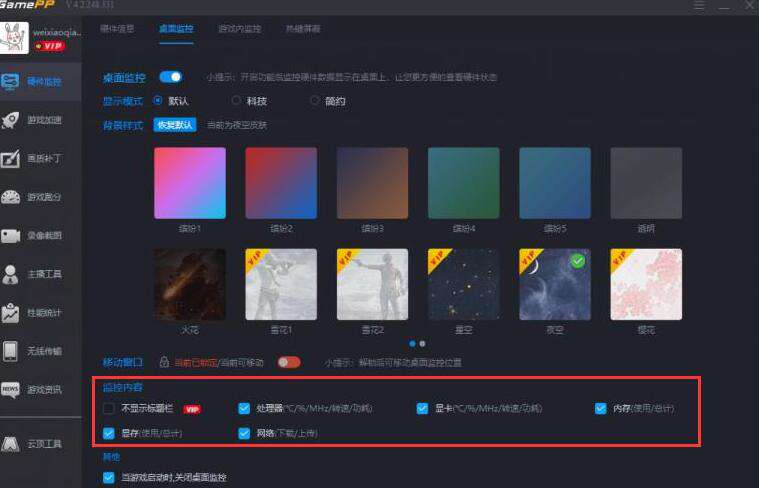Select the 画质补丁 paintbrush icon in sidebar

pos(10,158)
